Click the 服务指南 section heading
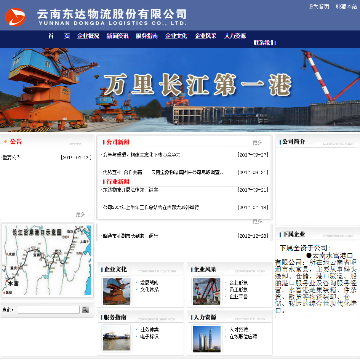Screen dimensions: 360x360 (115, 317)
